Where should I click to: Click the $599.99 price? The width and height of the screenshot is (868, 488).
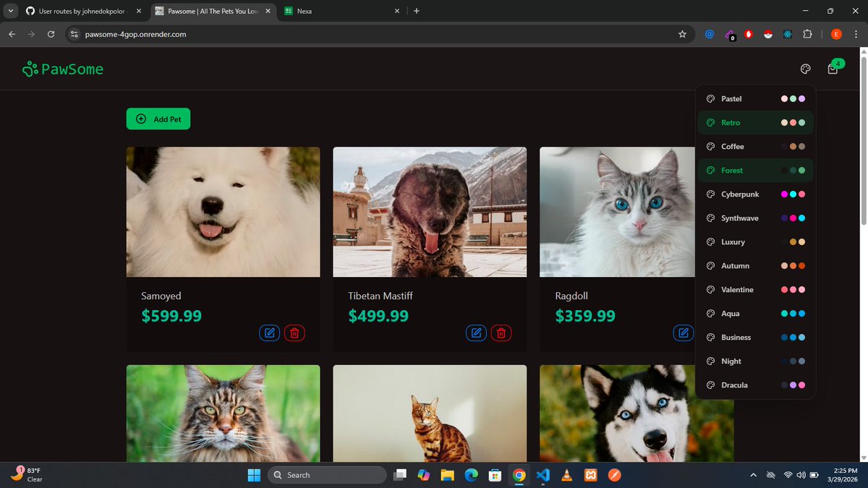tap(171, 316)
